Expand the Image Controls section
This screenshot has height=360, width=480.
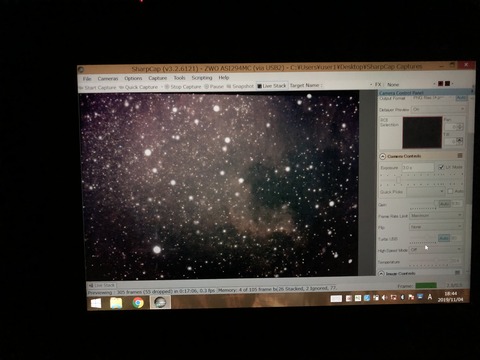[x=381, y=273]
